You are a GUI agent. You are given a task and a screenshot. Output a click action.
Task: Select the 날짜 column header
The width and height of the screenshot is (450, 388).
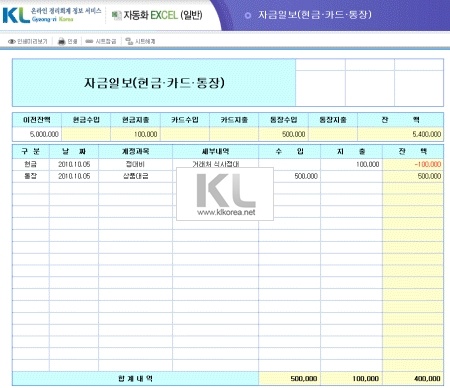[x=74, y=151]
